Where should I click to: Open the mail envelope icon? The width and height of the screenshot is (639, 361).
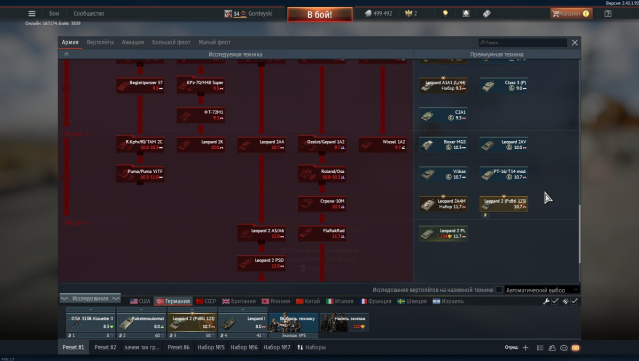[575, 348]
